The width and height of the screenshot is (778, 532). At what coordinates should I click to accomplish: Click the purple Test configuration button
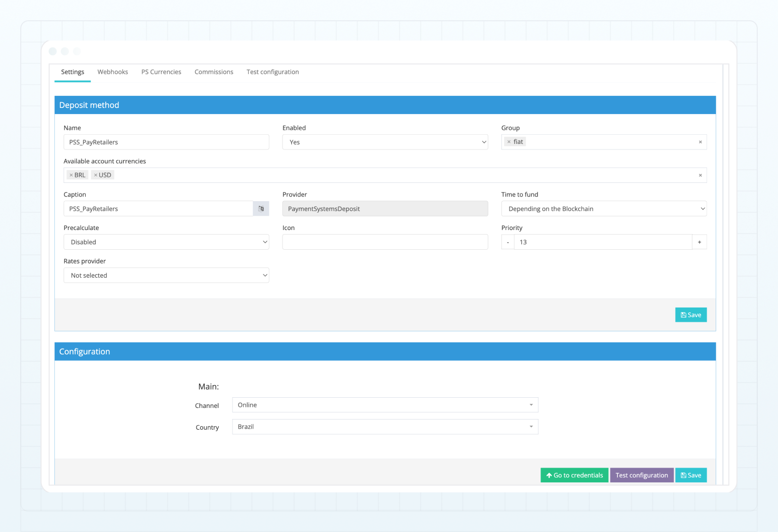pos(642,475)
